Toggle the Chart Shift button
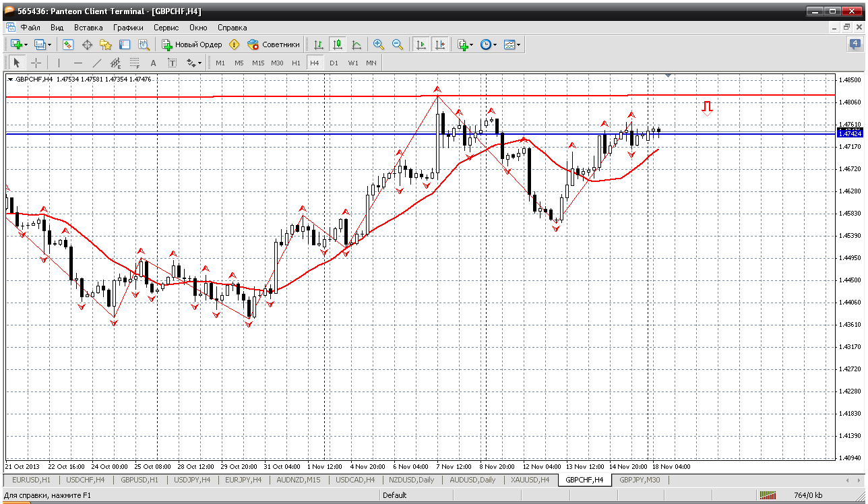 (x=440, y=44)
